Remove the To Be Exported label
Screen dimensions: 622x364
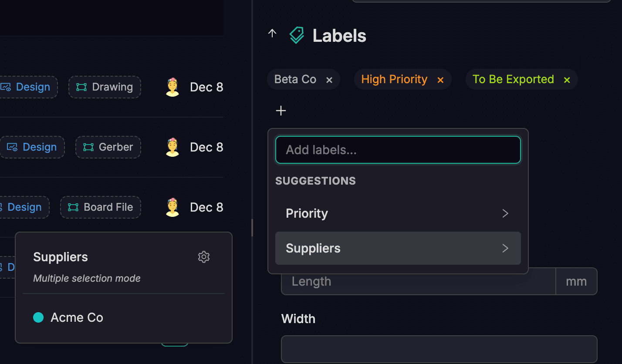point(567,80)
